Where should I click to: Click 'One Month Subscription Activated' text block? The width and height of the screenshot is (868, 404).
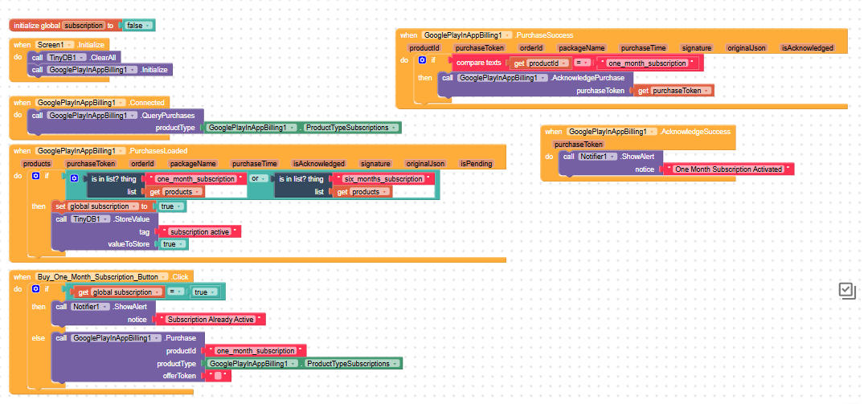coord(728,169)
